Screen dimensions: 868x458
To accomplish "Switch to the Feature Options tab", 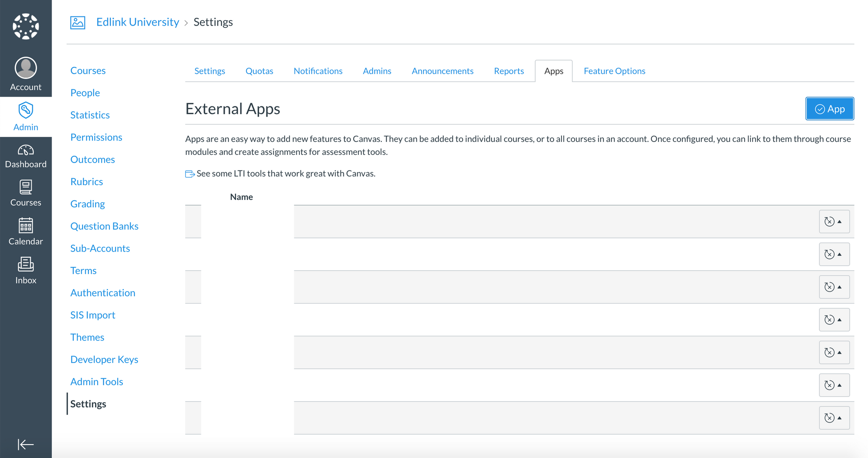I will pyautogui.click(x=614, y=71).
